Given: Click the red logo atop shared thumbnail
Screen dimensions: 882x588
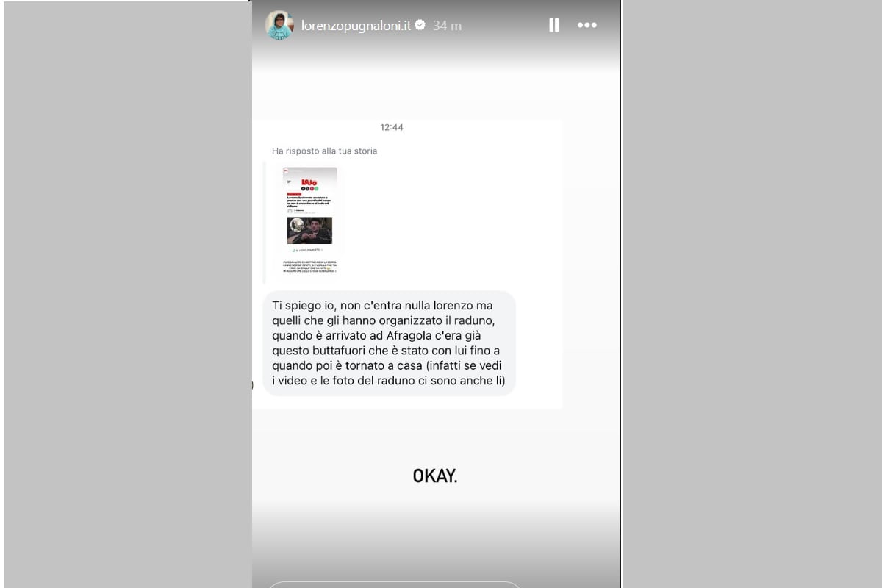Looking at the screenshot, I should tap(309, 182).
